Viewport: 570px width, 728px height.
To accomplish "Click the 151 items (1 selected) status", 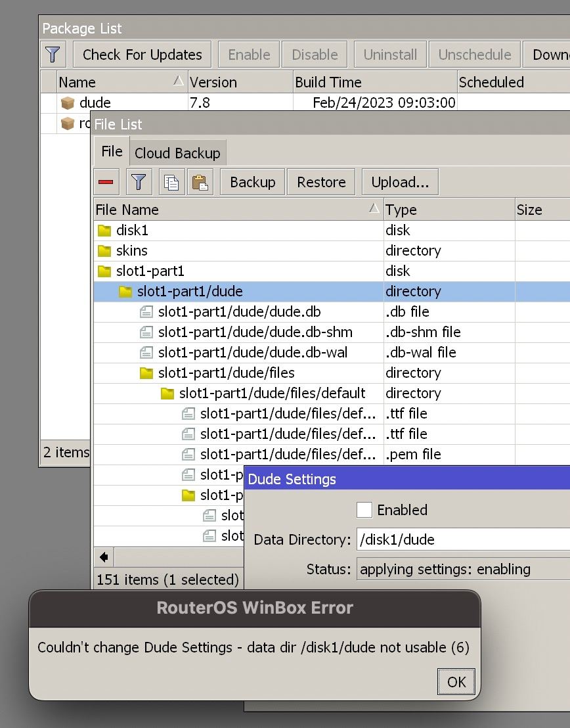I will [x=167, y=580].
